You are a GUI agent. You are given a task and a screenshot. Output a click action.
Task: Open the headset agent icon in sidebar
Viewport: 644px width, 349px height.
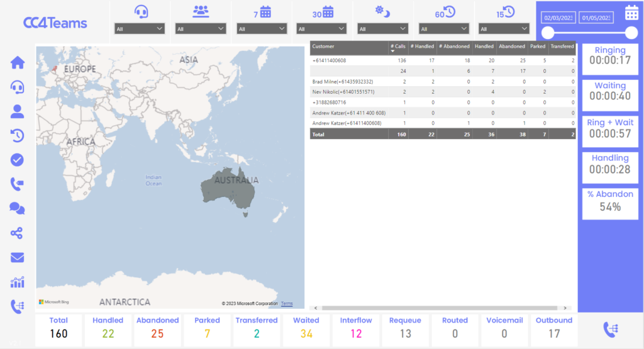click(x=18, y=87)
